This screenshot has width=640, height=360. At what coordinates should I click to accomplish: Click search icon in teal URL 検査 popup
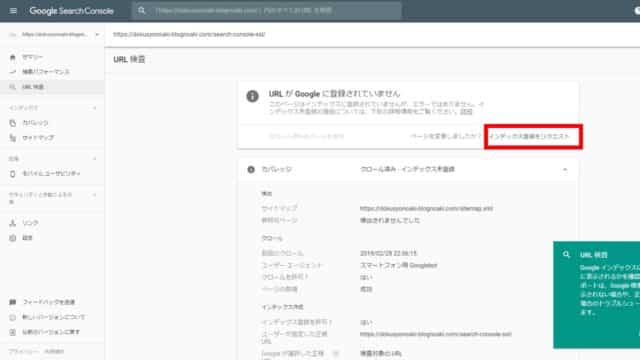[566, 255]
